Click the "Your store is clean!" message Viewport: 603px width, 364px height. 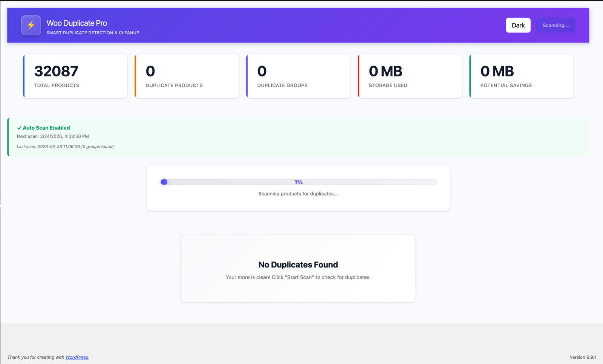298,277
